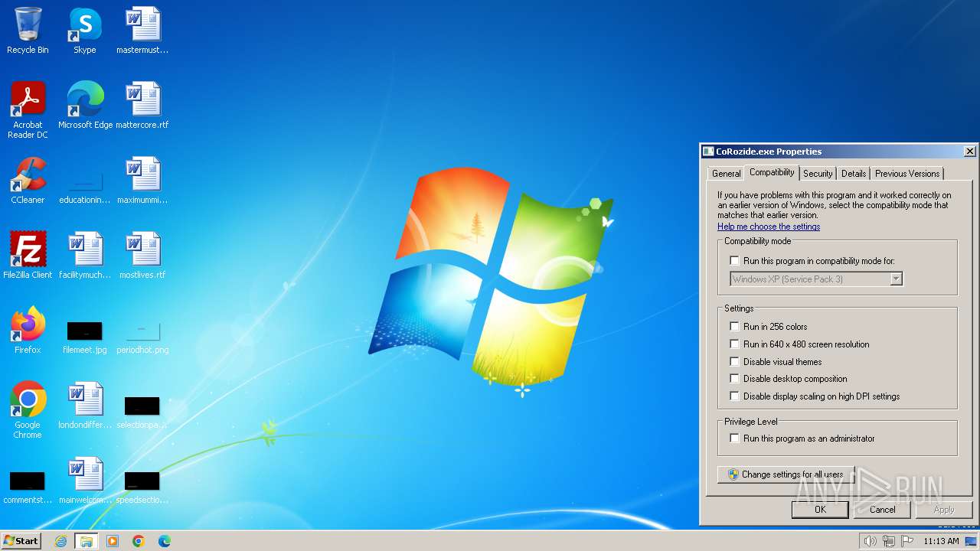Select mattercore.rtf file on desktop

coord(142,106)
